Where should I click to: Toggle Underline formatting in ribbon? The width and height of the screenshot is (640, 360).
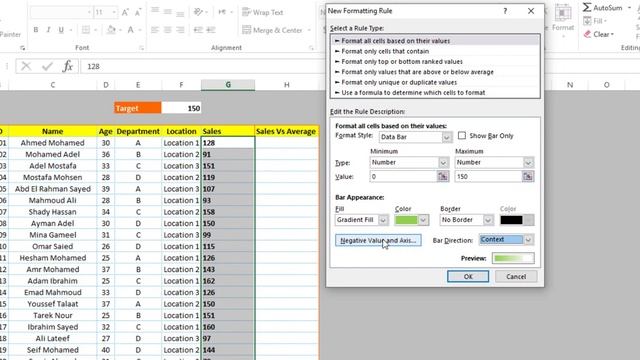(x=61, y=30)
